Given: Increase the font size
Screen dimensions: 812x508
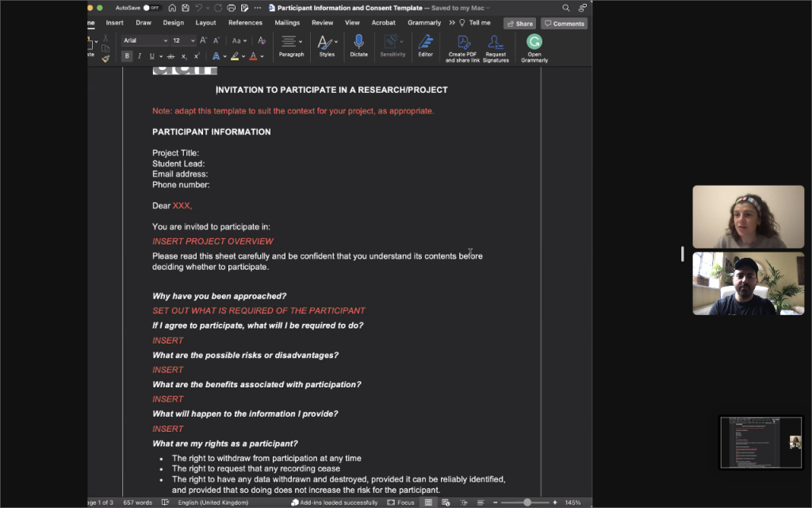Looking at the screenshot, I should pos(204,40).
